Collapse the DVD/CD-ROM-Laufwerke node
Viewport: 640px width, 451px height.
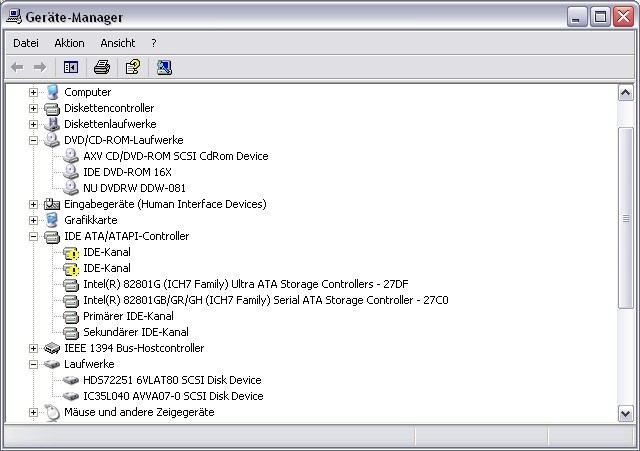pos(33,140)
